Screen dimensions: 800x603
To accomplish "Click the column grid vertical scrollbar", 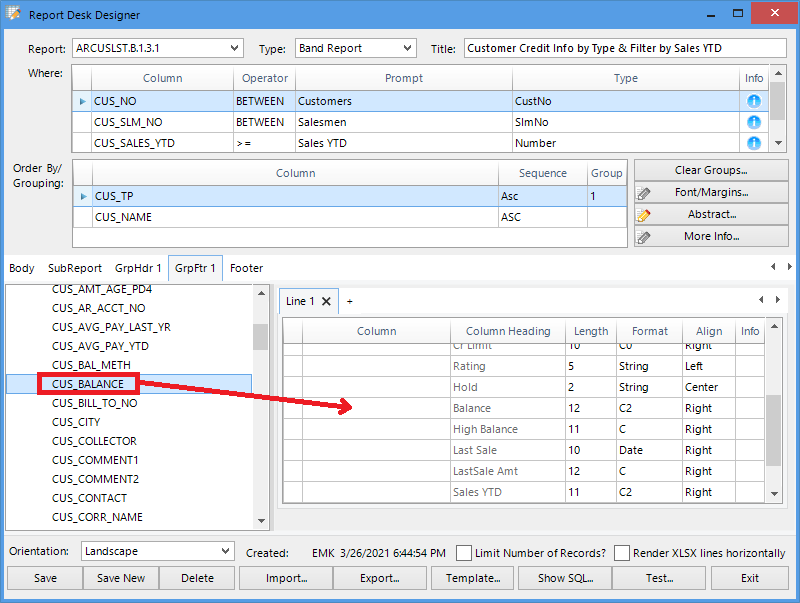I will click(x=773, y=430).
